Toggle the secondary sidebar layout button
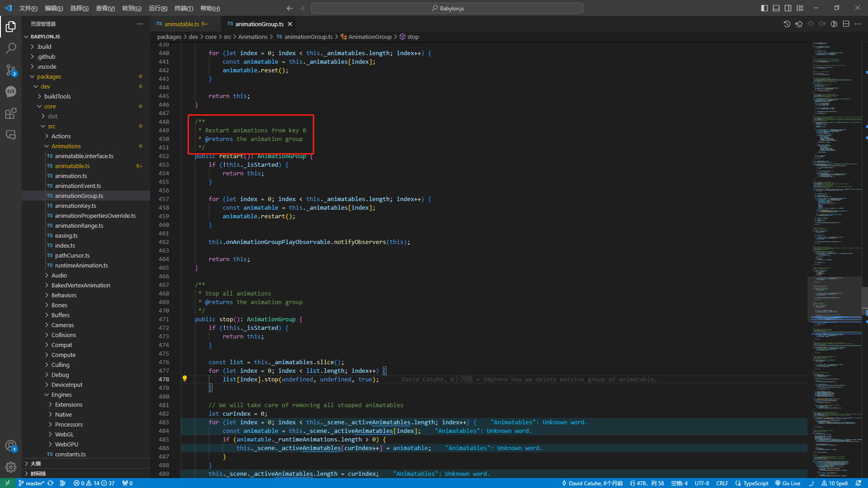The width and height of the screenshot is (868, 488). pyautogui.click(x=788, y=8)
